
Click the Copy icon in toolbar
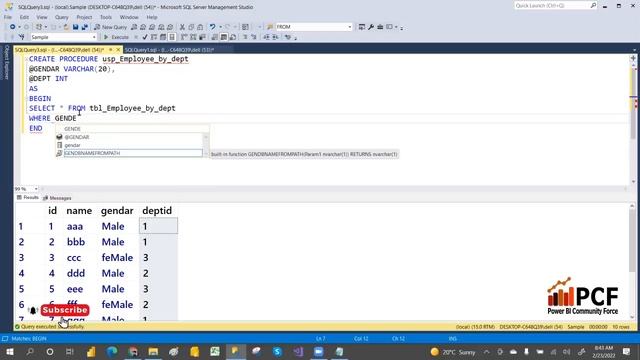[191, 27]
